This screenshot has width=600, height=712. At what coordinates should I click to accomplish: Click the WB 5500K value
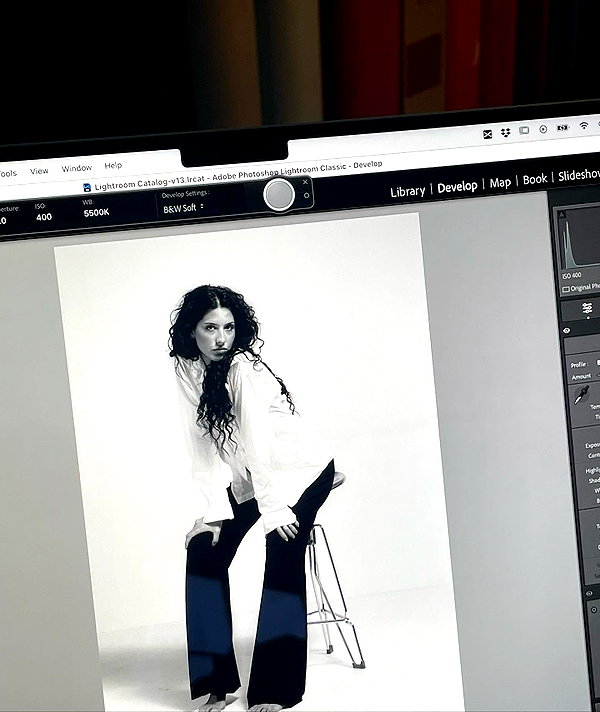(x=96, y=212)
